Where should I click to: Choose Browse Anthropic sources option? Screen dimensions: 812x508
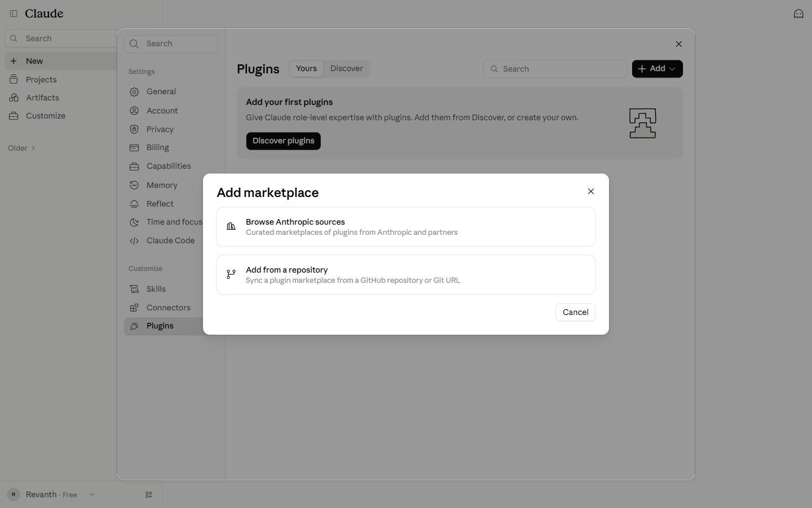(406, 227)
